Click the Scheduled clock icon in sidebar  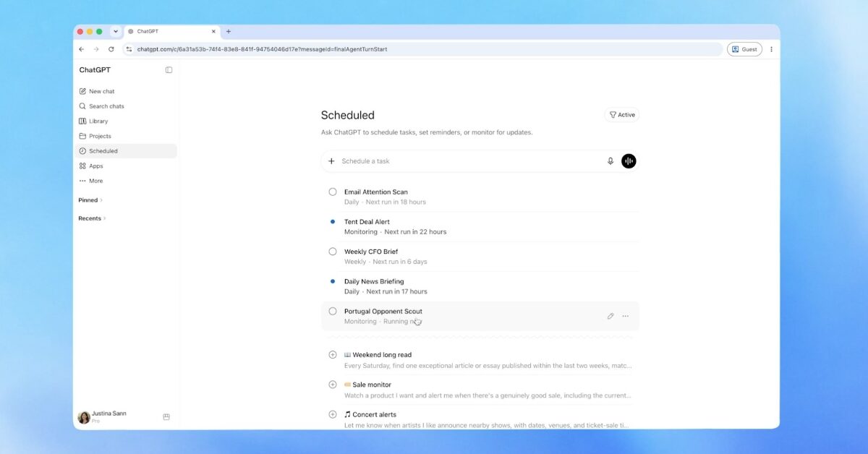[x=82, y=151]
